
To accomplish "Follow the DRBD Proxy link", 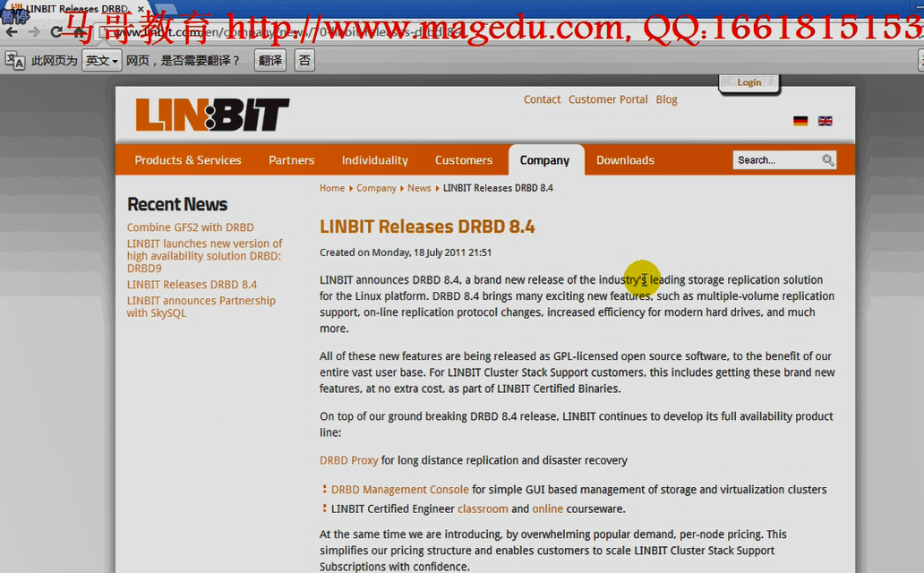I will (349, 460).
